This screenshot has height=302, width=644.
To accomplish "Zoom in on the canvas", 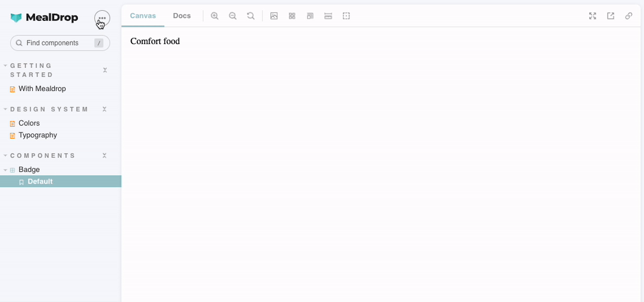I will coord(214,16).
